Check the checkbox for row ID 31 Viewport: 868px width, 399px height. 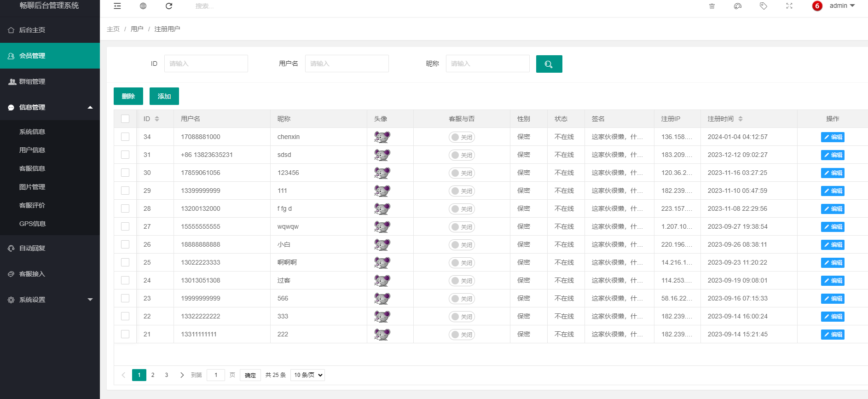coord(125,155)
